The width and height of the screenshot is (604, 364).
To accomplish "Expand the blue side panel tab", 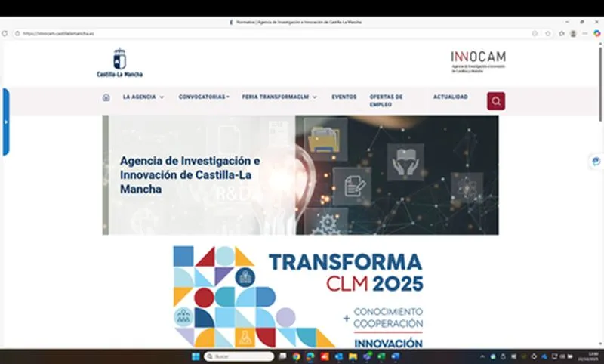I will [6, 122].
